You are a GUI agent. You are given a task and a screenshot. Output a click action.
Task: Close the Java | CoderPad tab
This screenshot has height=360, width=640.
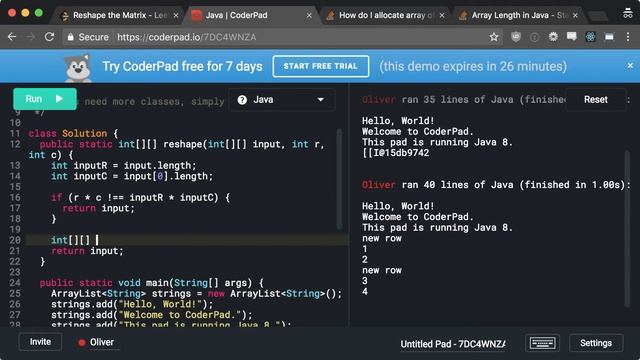pyautogui.click(x=309, y=16)
